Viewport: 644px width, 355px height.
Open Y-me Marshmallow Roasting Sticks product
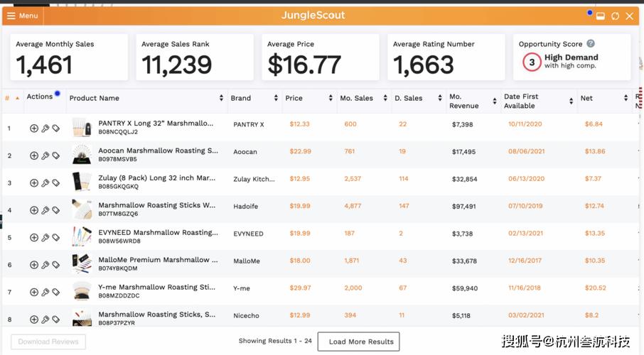click(x=157, y=288)
